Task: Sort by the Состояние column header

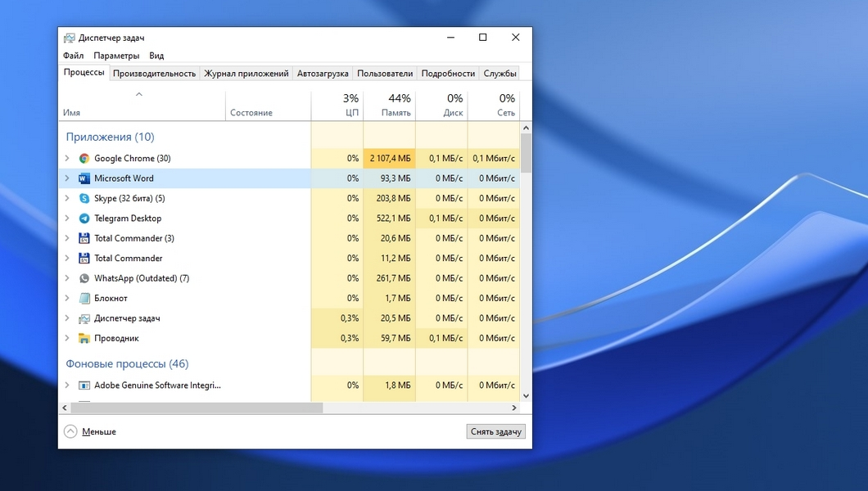Action: point(269,105)
